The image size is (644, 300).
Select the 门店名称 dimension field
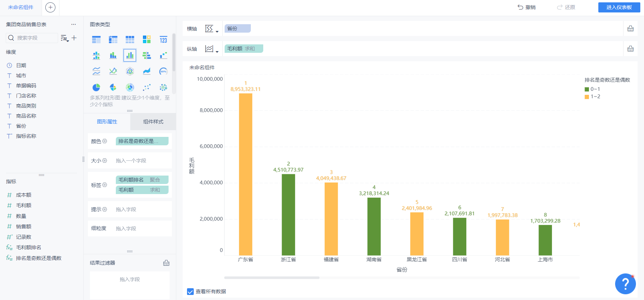(26, 96)
